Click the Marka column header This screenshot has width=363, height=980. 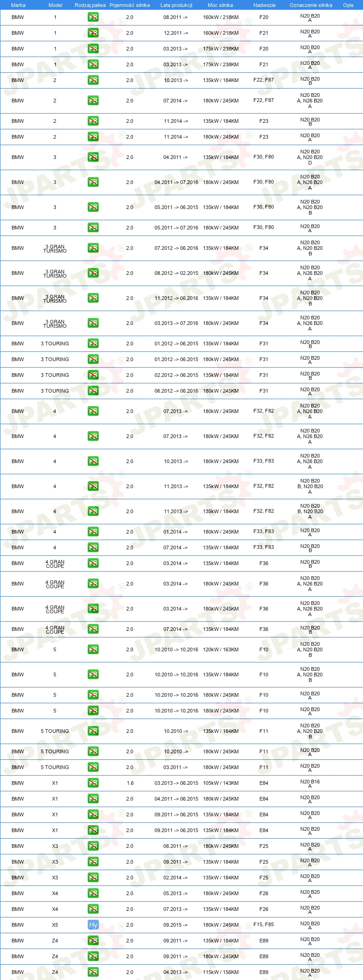18,5
